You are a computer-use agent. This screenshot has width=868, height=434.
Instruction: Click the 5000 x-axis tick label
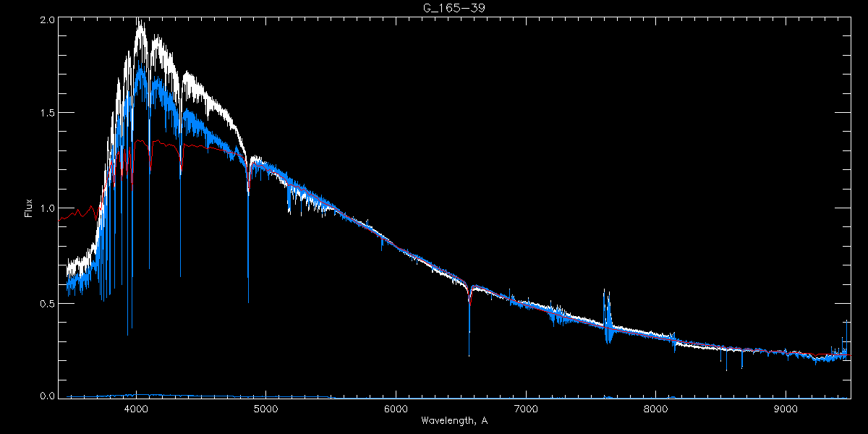coord(265,408)
